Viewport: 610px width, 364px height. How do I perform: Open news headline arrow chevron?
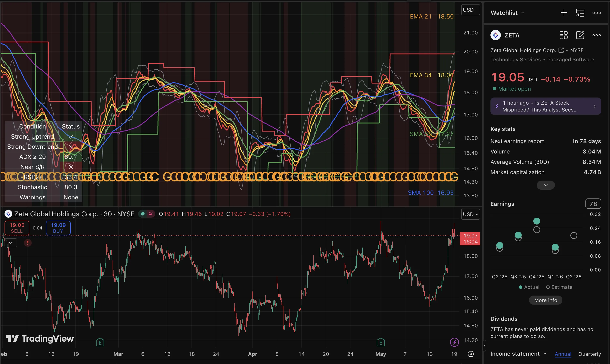594,106
